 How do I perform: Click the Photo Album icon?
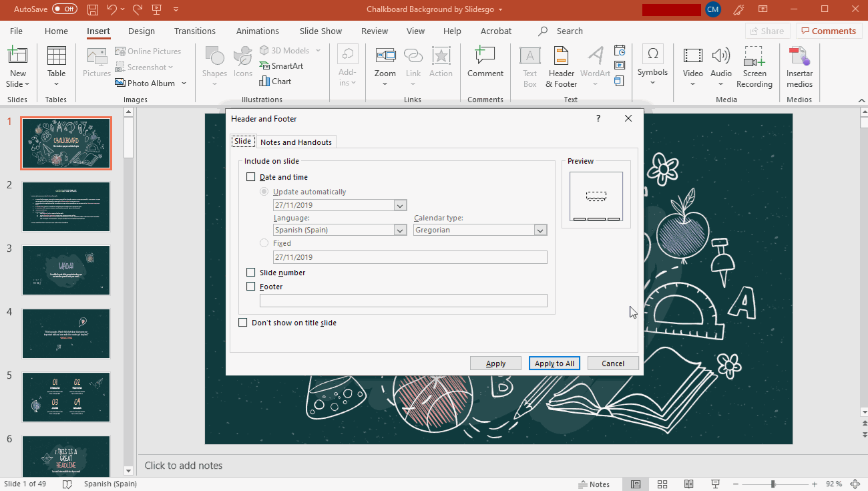pos(121,84)
